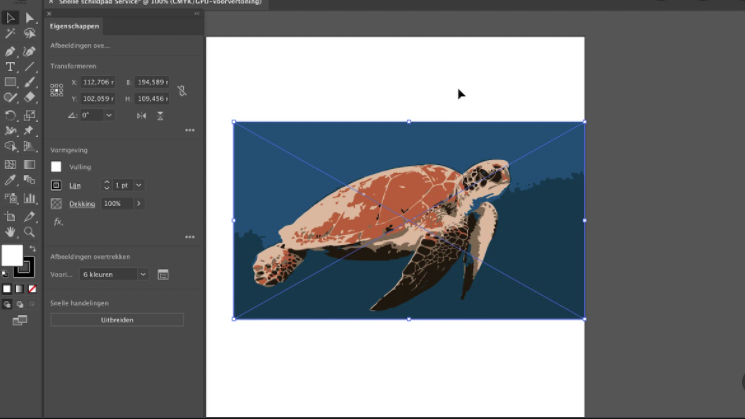745x419 pixels.
Task: Open the fx effects menu
Action: click(58, 221)
